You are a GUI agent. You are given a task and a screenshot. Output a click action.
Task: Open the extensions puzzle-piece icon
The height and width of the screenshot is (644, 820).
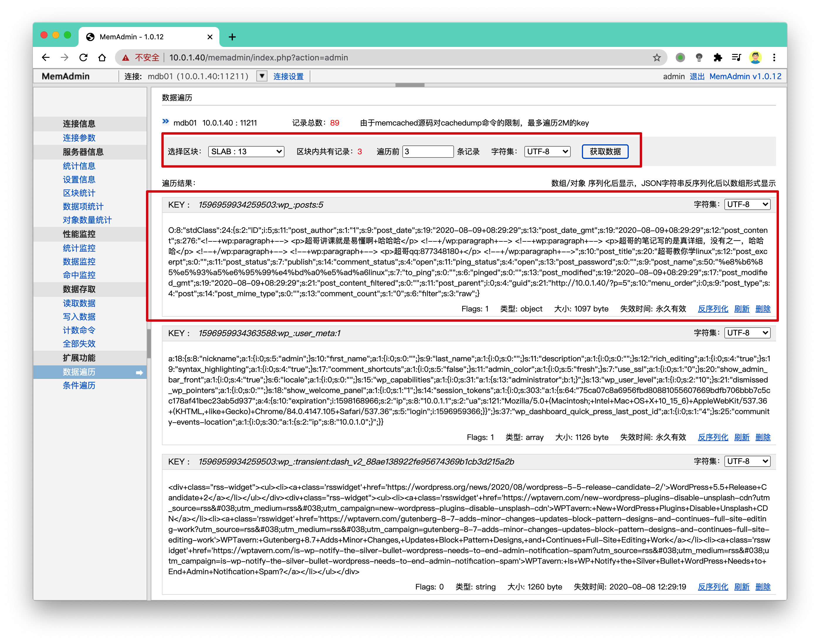[717, 57]
